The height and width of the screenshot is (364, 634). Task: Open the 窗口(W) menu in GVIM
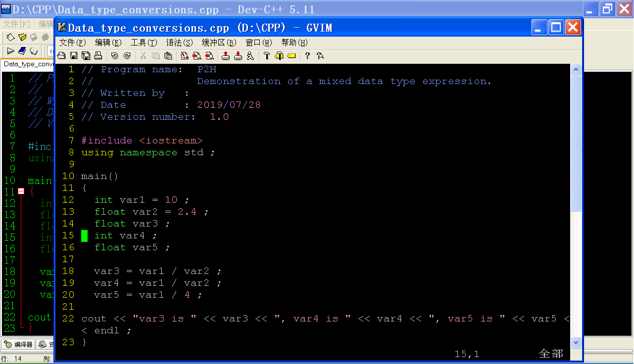[259, 43]
